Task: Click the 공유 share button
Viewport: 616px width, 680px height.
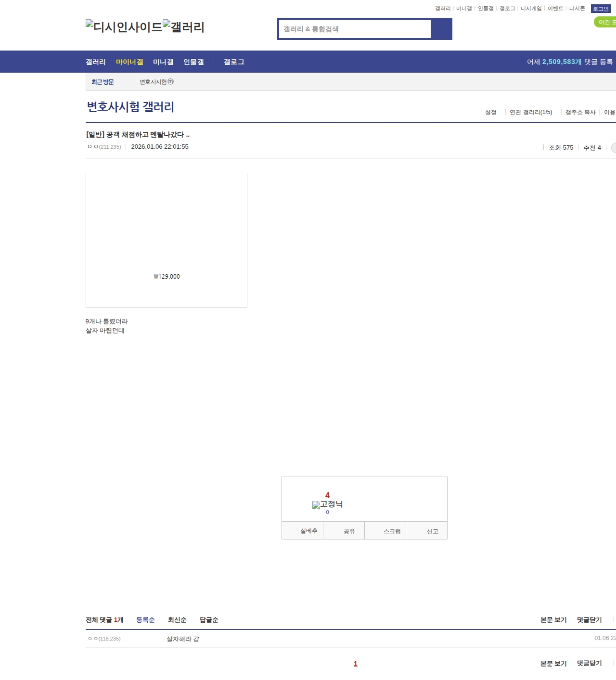Action: coord(344,530)
